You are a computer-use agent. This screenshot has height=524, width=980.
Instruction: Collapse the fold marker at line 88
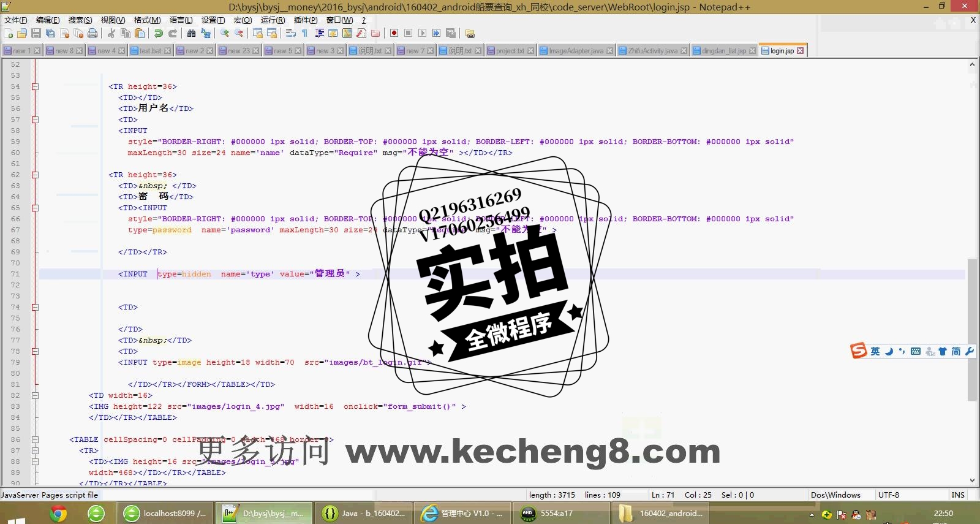[x=35, y=461]
